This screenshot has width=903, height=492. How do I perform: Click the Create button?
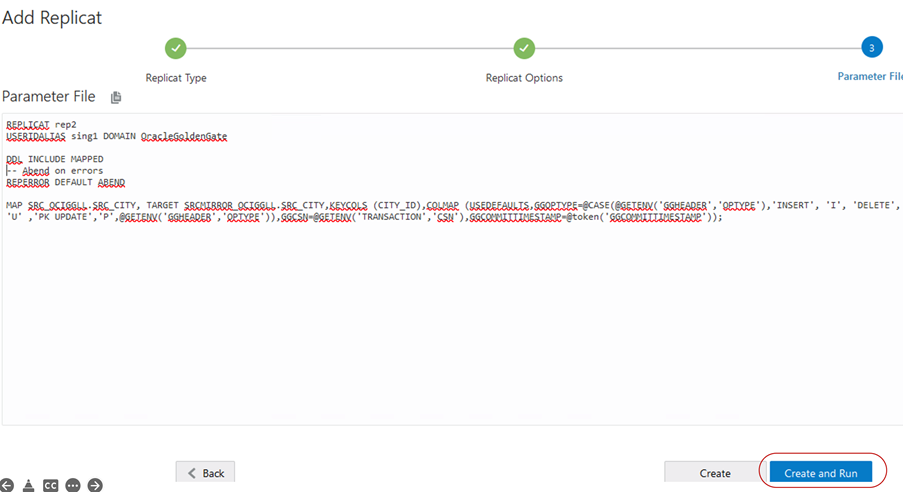[715, 472]
